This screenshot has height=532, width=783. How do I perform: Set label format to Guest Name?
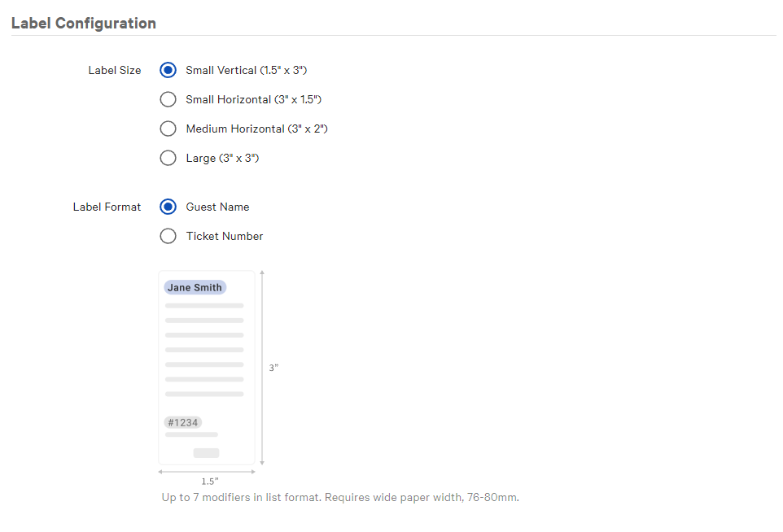(168, 207)
